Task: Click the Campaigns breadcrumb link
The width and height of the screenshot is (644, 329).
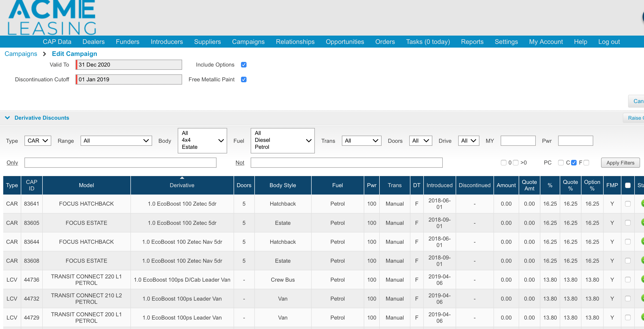Action: pos(21,54)
